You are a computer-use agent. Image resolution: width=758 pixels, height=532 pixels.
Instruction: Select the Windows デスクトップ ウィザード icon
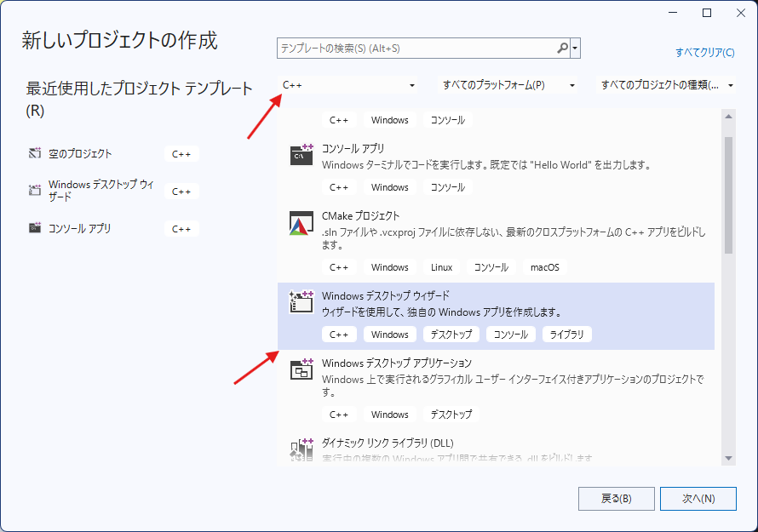coord(301,303)
